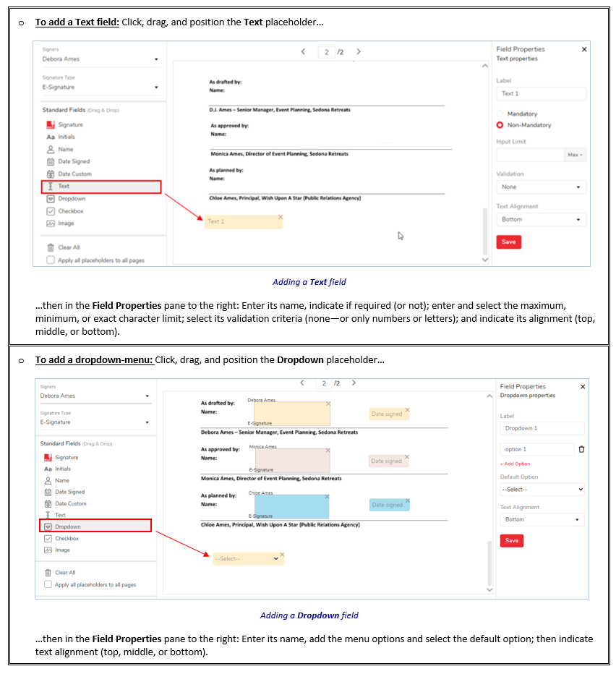This screenshot has height=674, width=616.
Task: Choose Image field icon in Text field figure
Action: coord(51,223)
